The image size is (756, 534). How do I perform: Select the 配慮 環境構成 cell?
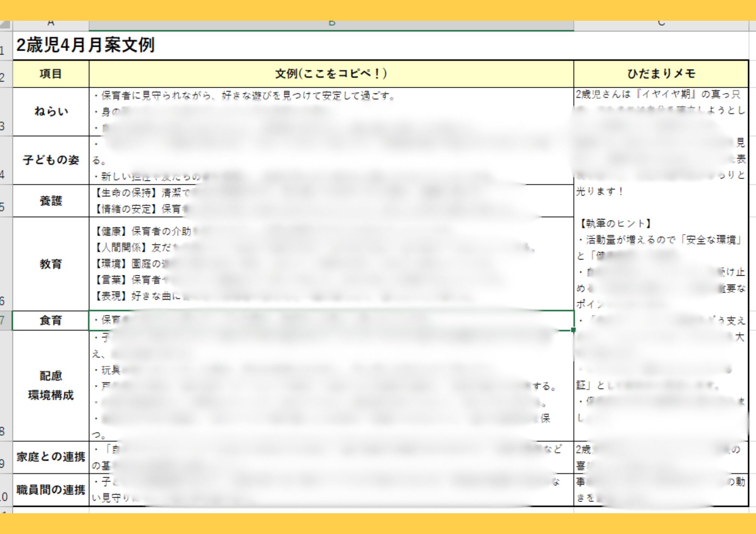point(51,386)
